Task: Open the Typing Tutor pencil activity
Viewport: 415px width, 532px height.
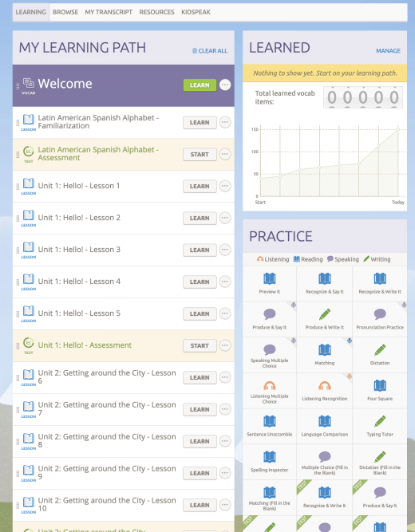Action: pos(380,426)
